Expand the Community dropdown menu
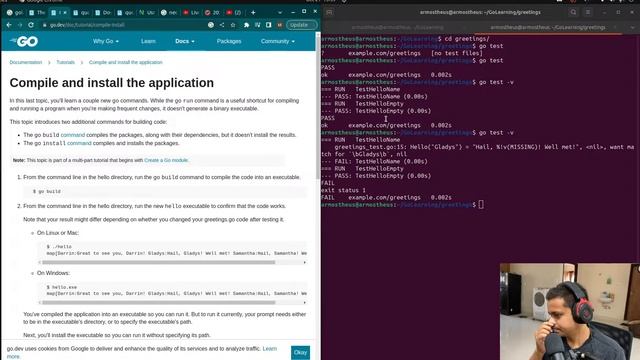The width and height of the screenshot is (640, 360). click(x=278, y=41)
